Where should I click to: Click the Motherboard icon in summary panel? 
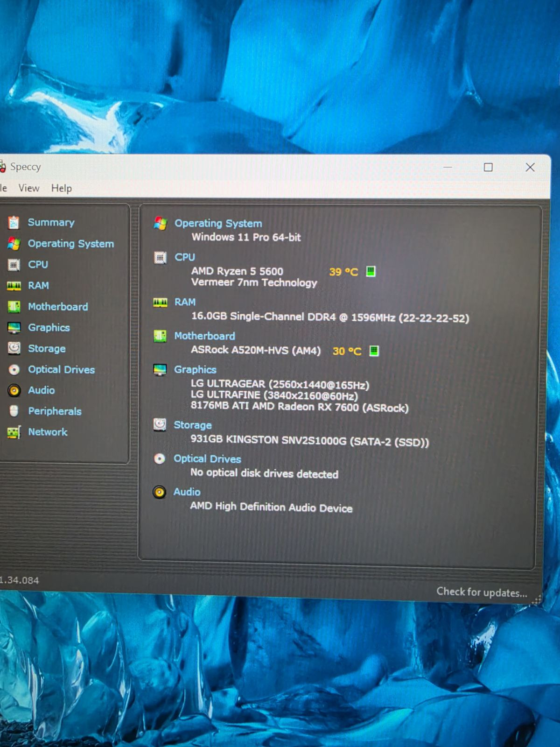tap(160, 336)
